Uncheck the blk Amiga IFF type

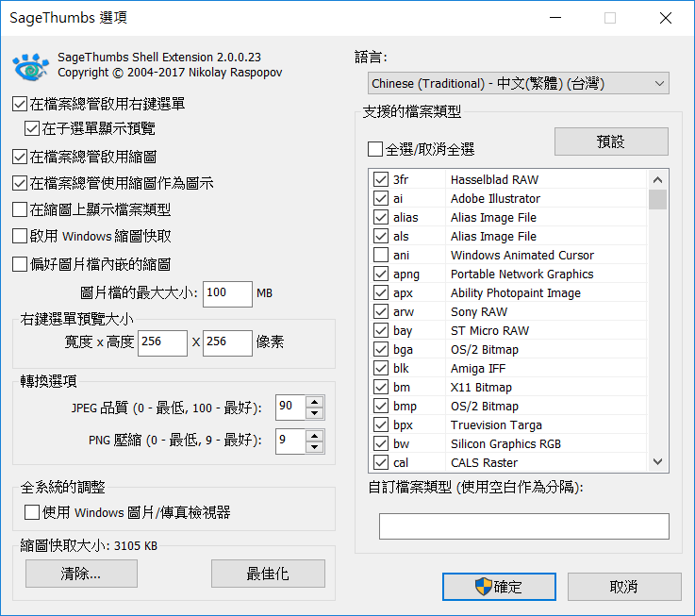tap(381, 368)
